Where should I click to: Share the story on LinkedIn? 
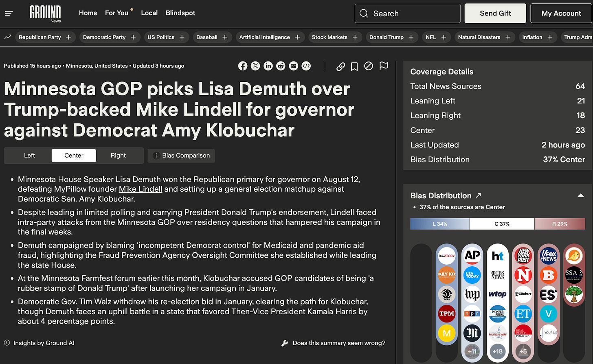pos(268,66)
